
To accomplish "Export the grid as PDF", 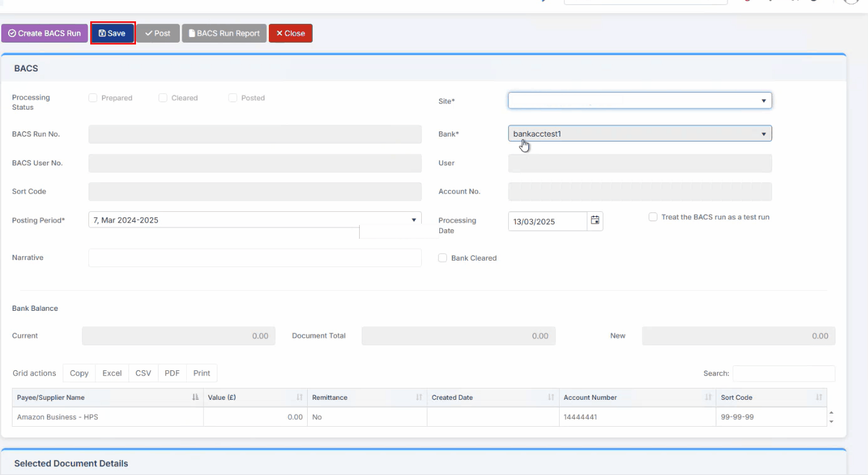I will pyautogui.click(x=172, y=373).
